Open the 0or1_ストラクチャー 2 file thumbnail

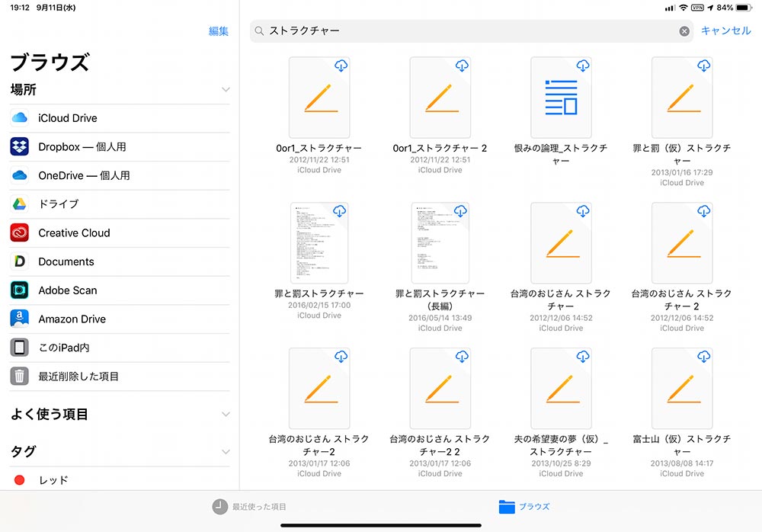click(x=440, y=98)
